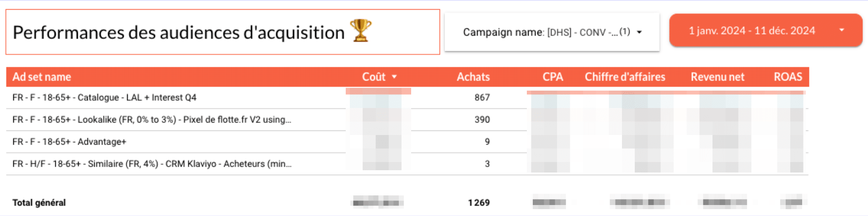Image resolution: width=868 pixels, height=216 pixels.
Task: Click the 867 purchases value
Action: pyautogui.click(x=482, y=97)
